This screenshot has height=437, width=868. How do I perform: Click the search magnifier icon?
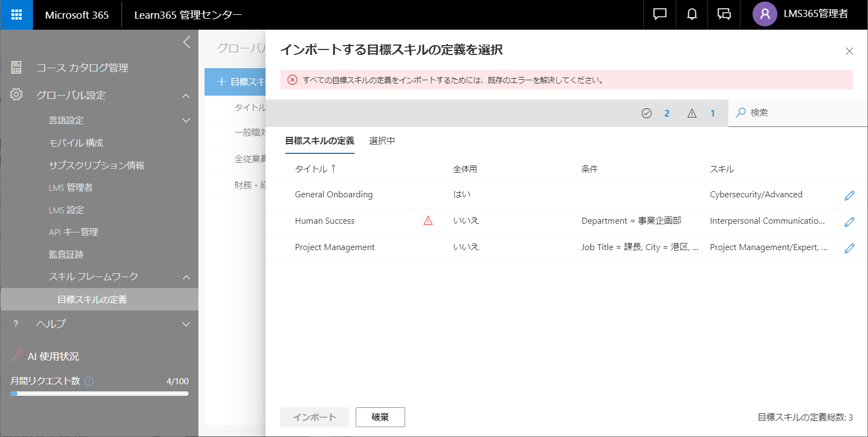[740, 112]
